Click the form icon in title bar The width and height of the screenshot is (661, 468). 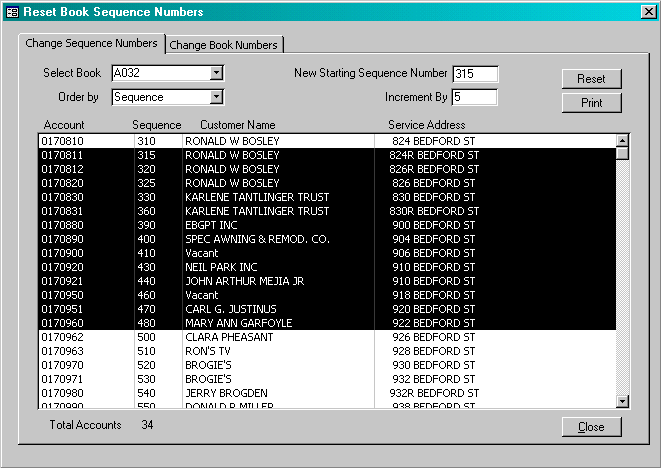pyautogui.click(x=12, y=12)
